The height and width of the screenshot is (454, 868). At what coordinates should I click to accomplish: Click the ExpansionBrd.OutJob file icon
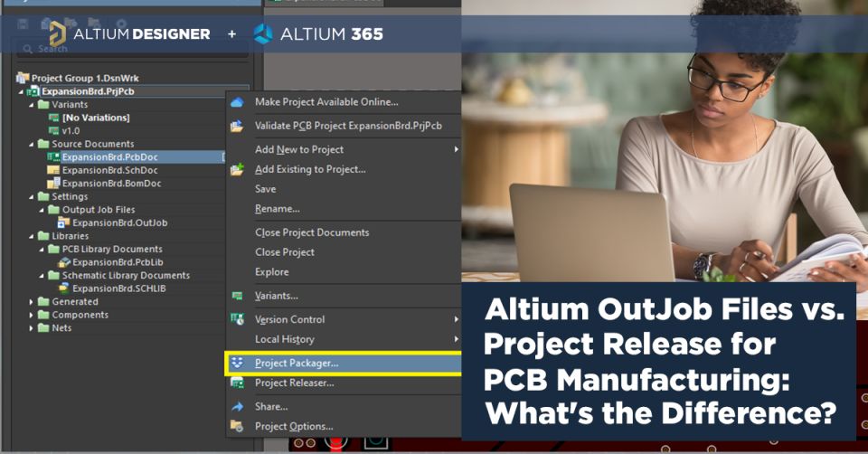pyautogui.click(x=63, y=222)
